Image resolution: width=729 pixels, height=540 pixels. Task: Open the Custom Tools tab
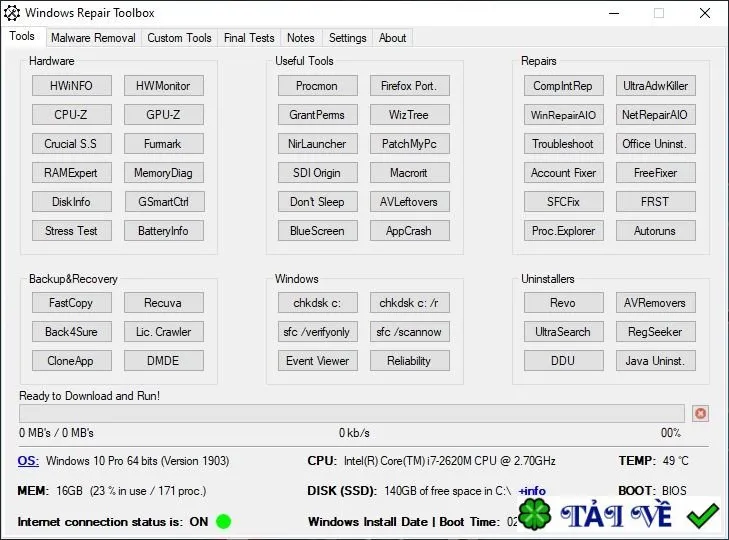(x=179, y=38)
